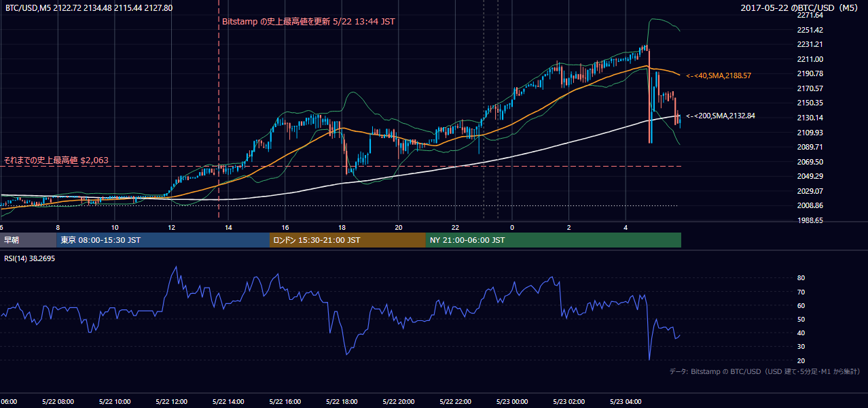Select the ロンドン 15:30-21:00 JST session bar
868x408 pixels.
(x=348, y=240)
